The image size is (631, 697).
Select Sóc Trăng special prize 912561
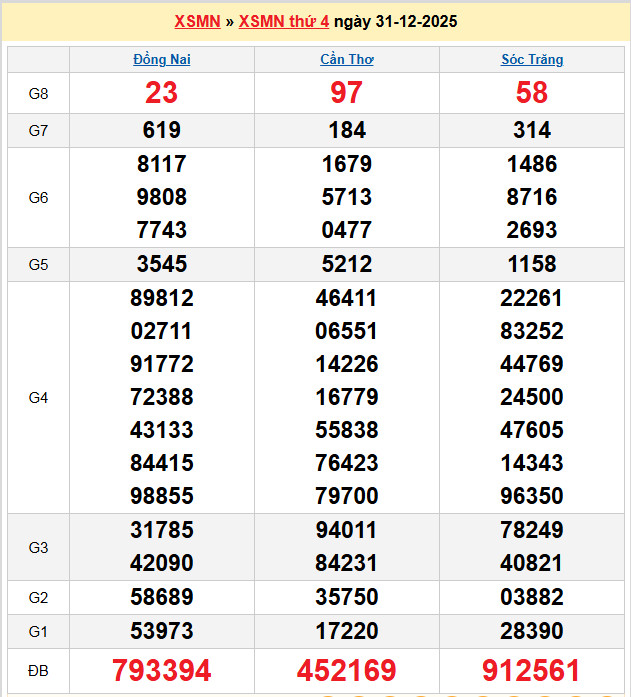click(532, 670)
